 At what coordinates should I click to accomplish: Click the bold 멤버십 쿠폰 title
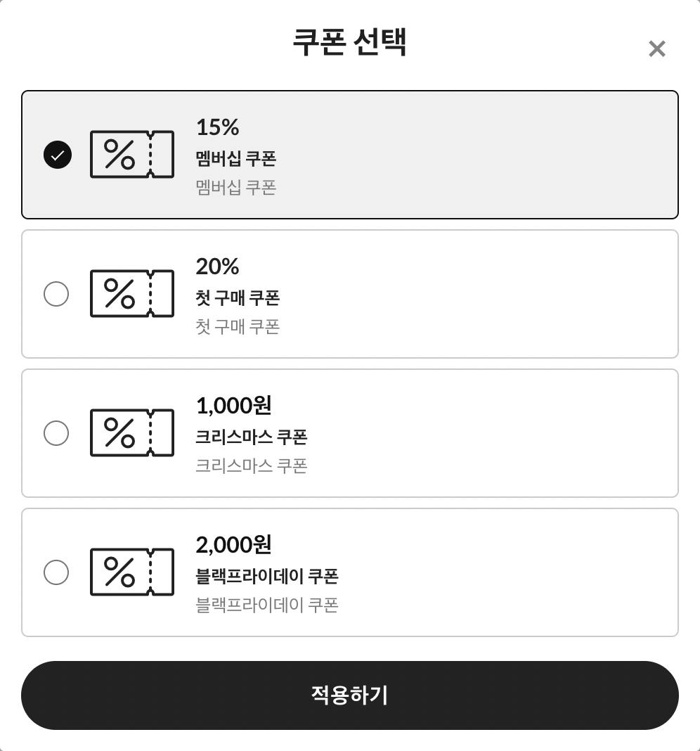pyautogui.click(x=236, y=158)
